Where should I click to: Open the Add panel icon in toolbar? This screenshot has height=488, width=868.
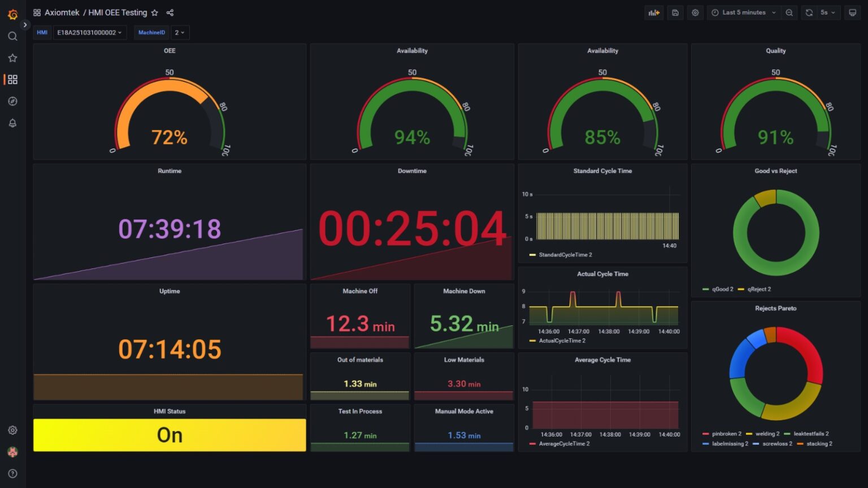pyautogui.click(x=654, y=12)
